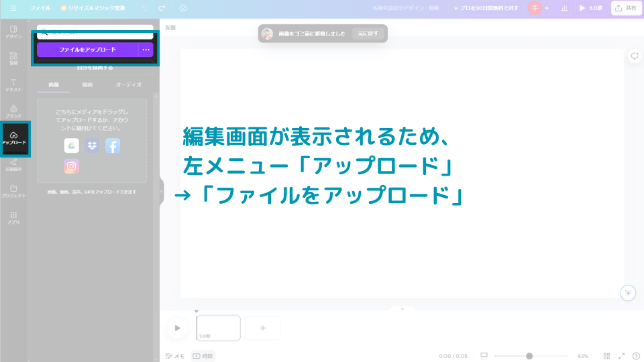This screenshot has width=644, height=362.
Task: Switch to the 動画 tab
Action: pyautogui.click(x=87, y=84)
